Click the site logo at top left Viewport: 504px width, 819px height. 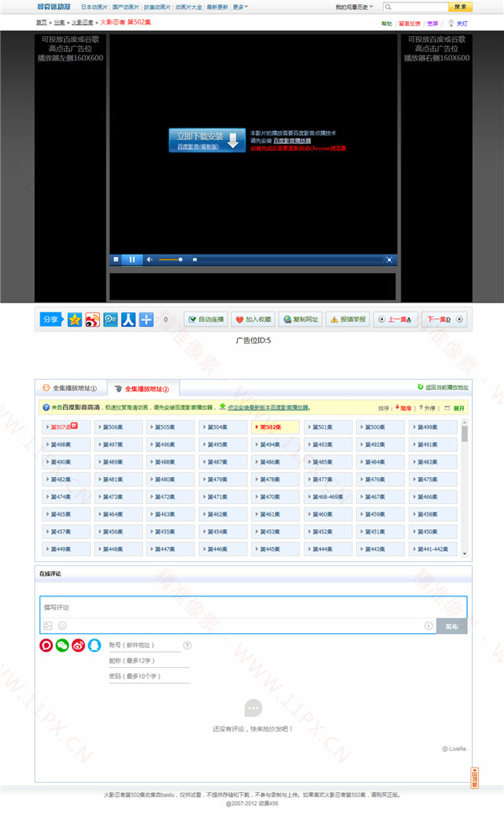[54, 7]
